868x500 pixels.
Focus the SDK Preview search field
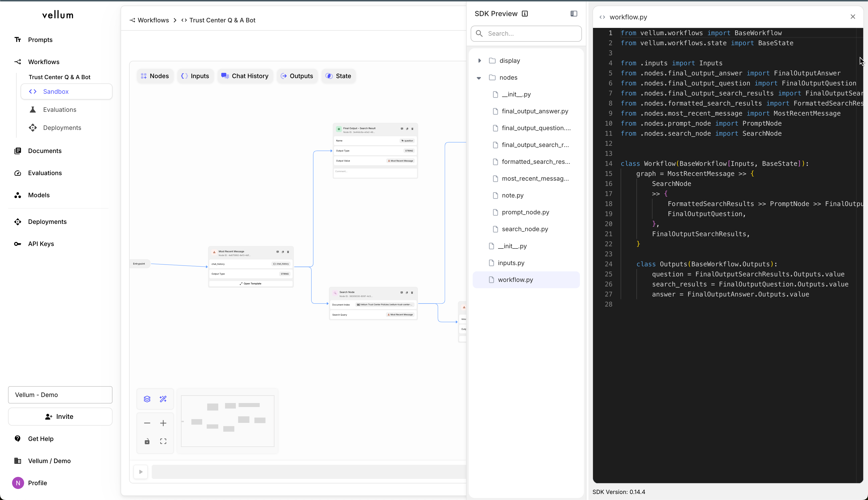tap(530, 34)
